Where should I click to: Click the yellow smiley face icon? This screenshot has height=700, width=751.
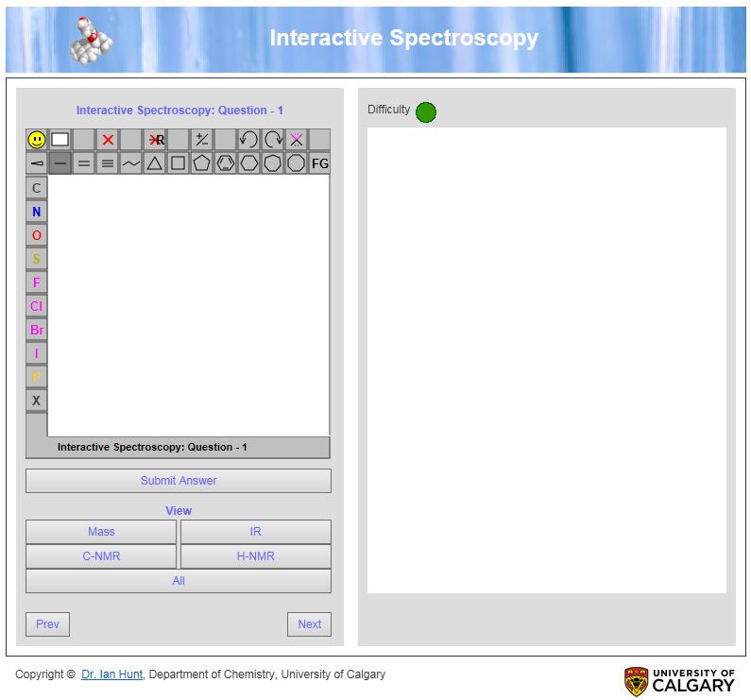click(x=37, y=140)
